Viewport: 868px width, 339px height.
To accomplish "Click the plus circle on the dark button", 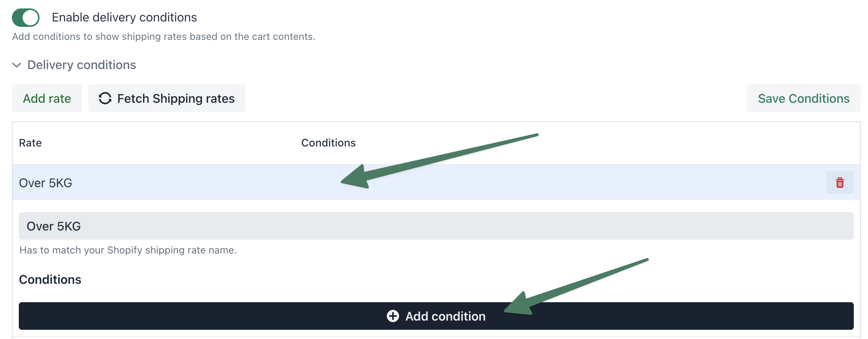I will [393, 316].
